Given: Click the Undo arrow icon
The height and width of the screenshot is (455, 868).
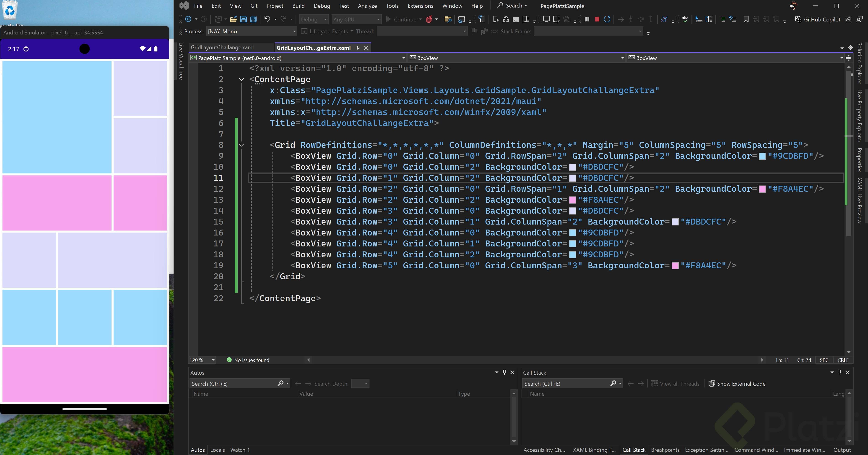Looking at the screenshot, I should click(x=267, y=19).
